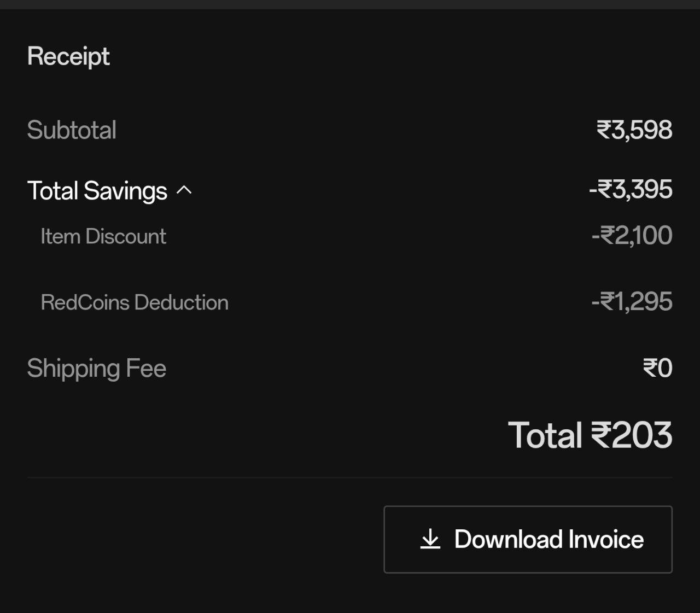Screen dimensions: 700x613
Task: Click the Total Savings label
Action: (97, 191)
